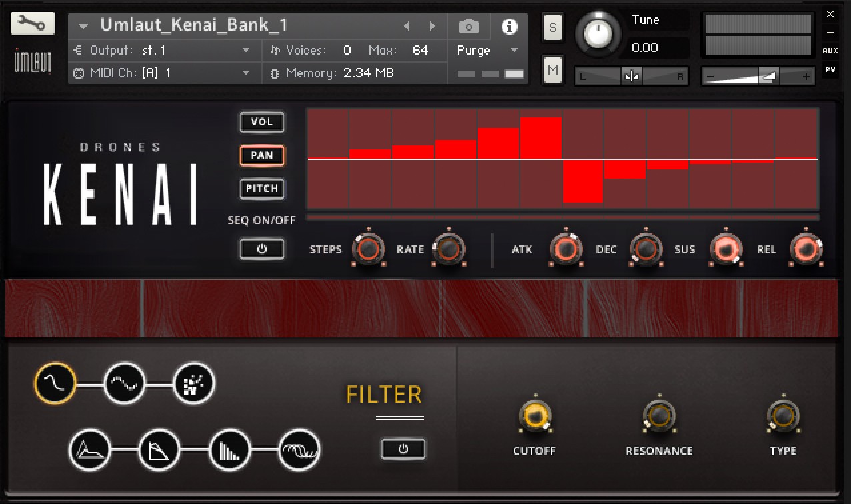Click the ATK attack knob

tap(566, 249)
